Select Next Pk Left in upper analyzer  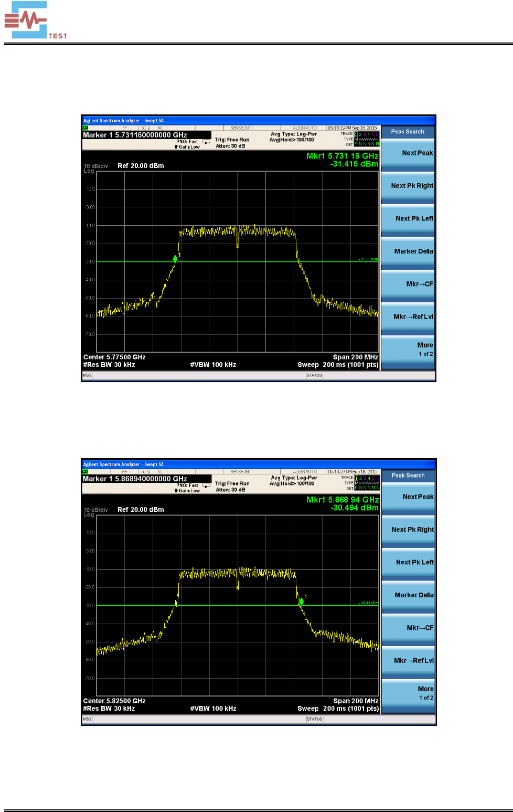(408, 219)
